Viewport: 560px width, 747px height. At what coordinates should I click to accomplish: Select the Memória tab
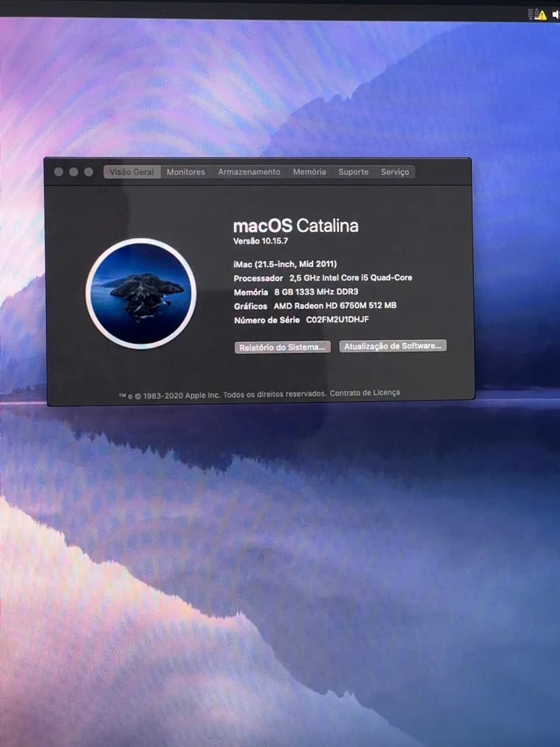[309, 172]
